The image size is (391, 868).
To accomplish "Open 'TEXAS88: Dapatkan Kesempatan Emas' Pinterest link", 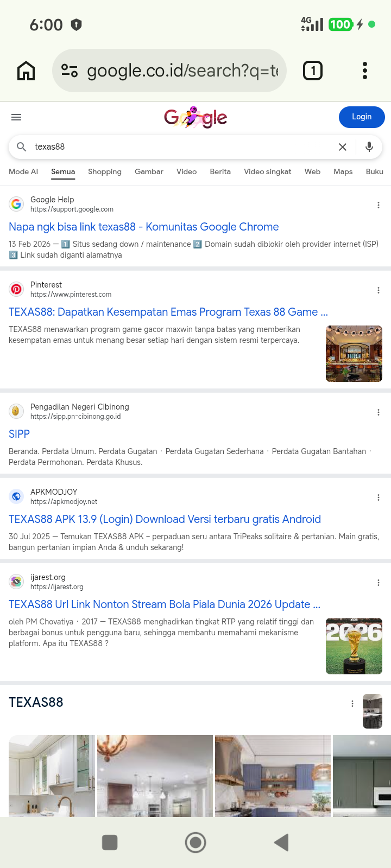I will coord(168,312).
